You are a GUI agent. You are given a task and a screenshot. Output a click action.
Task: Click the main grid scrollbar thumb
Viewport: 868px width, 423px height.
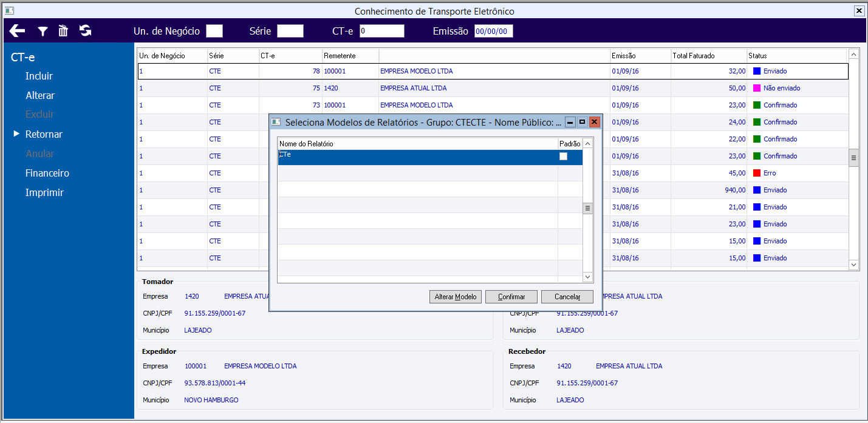[853, 157]
